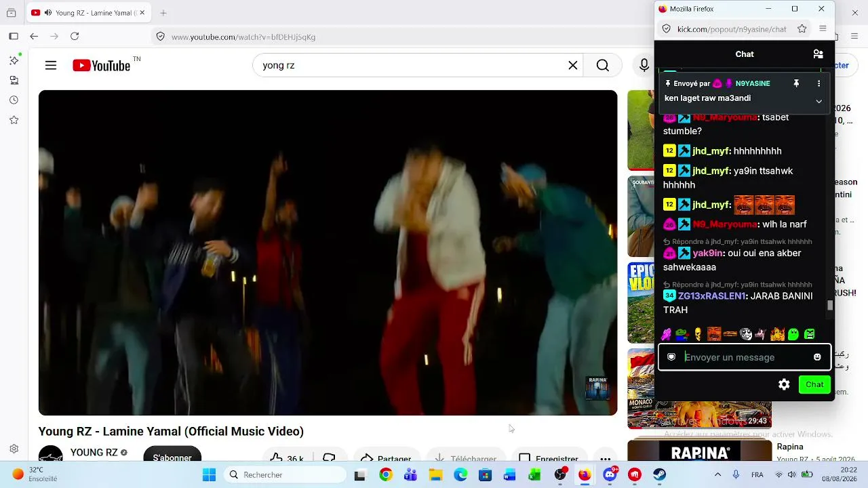Bookmark the kick.com popout chat page
This screenshot has width=868, height=488.
pos(802,28)
